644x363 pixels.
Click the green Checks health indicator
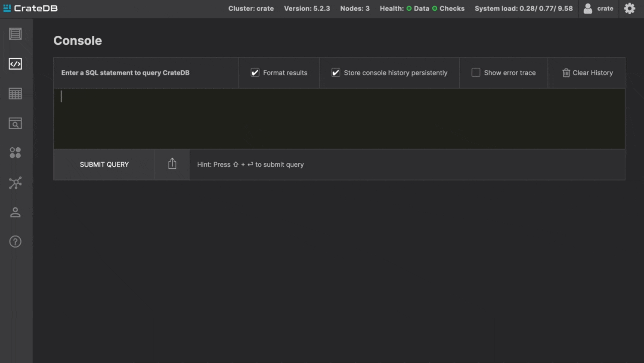tap(435, 9)
